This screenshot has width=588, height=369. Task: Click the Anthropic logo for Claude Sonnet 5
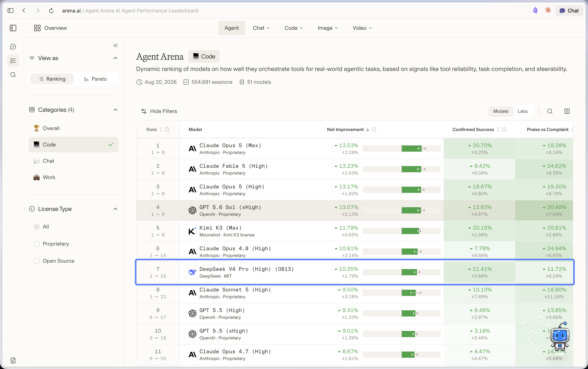(x=192, y=293)
